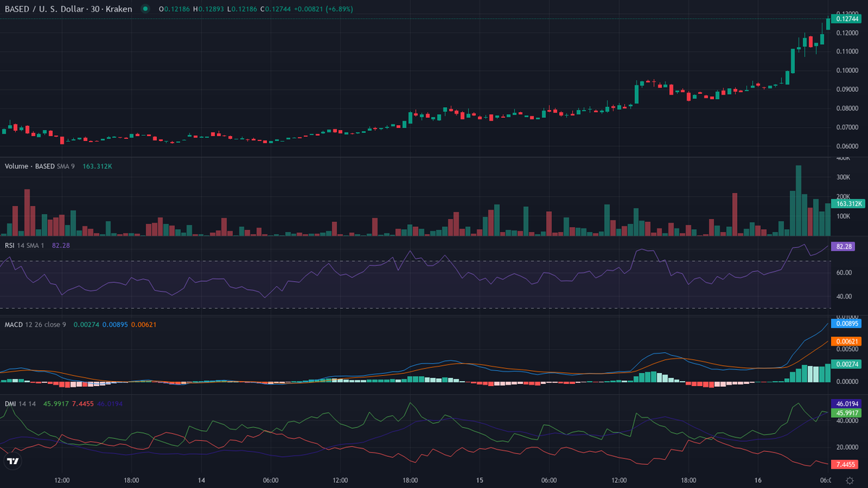Screen dimensions: 868x488
Task: Click 7.4455 value in the DMI legend
Action: click(84, 403)
